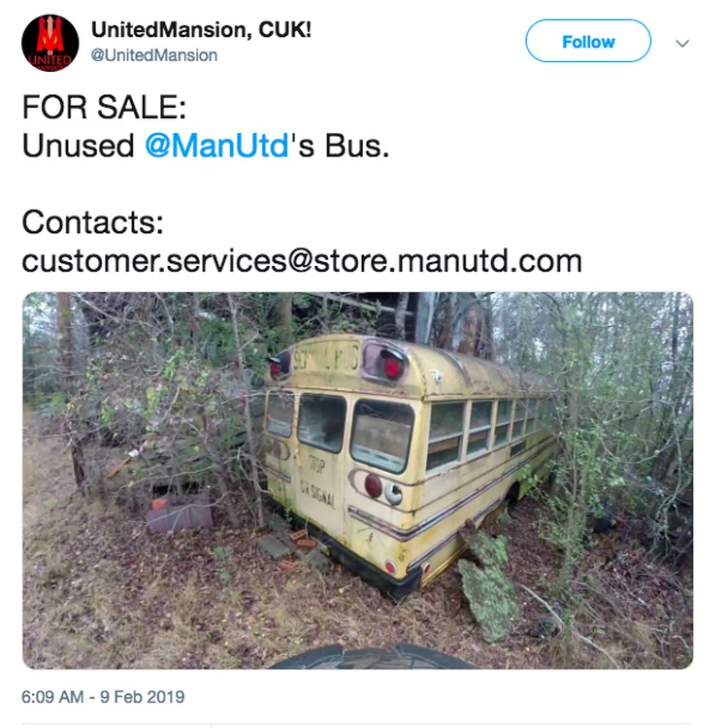Click the mossy green rock beside the bus
The height and width of the screenshot is (728, 728).
pyautogui.click(x=487, y=587)
